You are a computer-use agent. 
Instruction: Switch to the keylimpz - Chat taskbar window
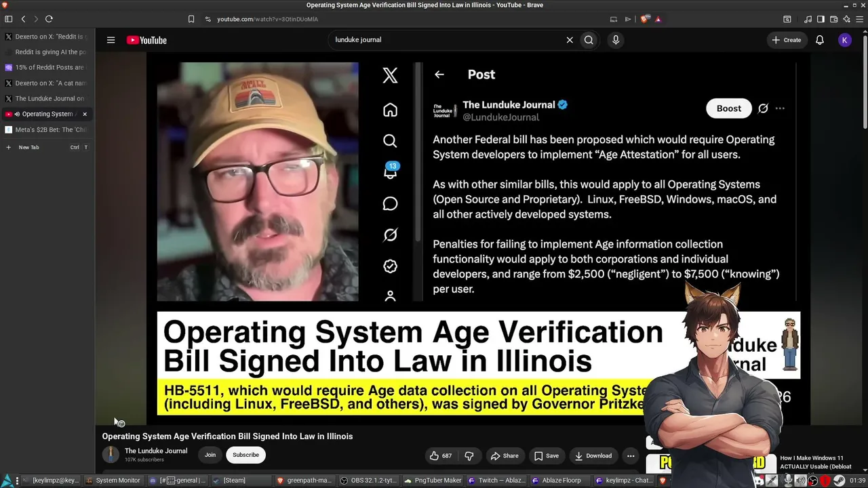624,481
